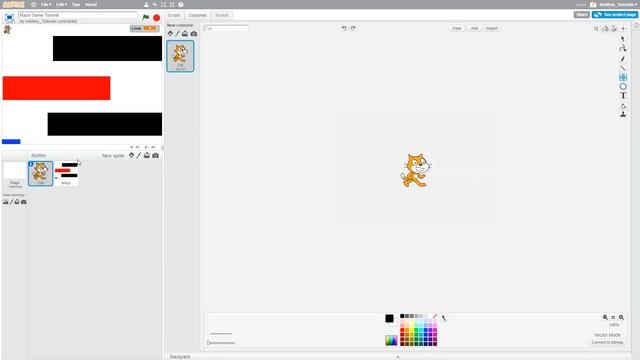Image resolution: width=640 pixels, height=360 pixels.
Task: Click Convert to bitmap button
Action: pos(607,342)
